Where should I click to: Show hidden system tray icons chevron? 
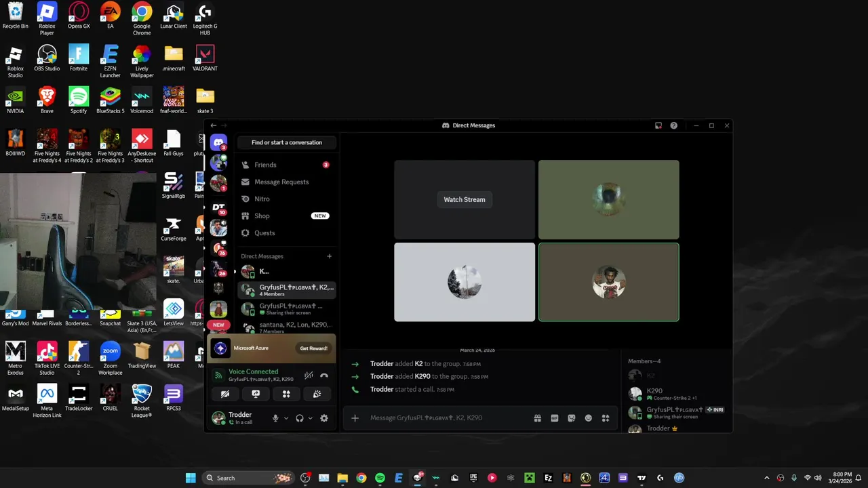pyautogui.click(x=767, y=478)
